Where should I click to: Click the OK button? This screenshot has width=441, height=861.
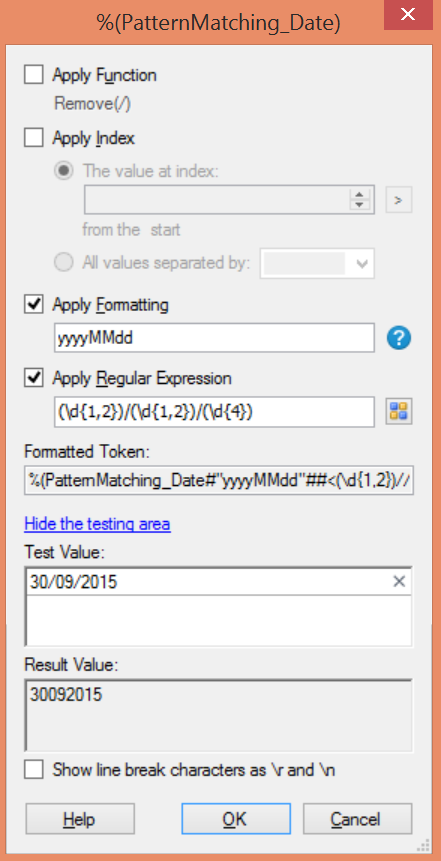236,819
